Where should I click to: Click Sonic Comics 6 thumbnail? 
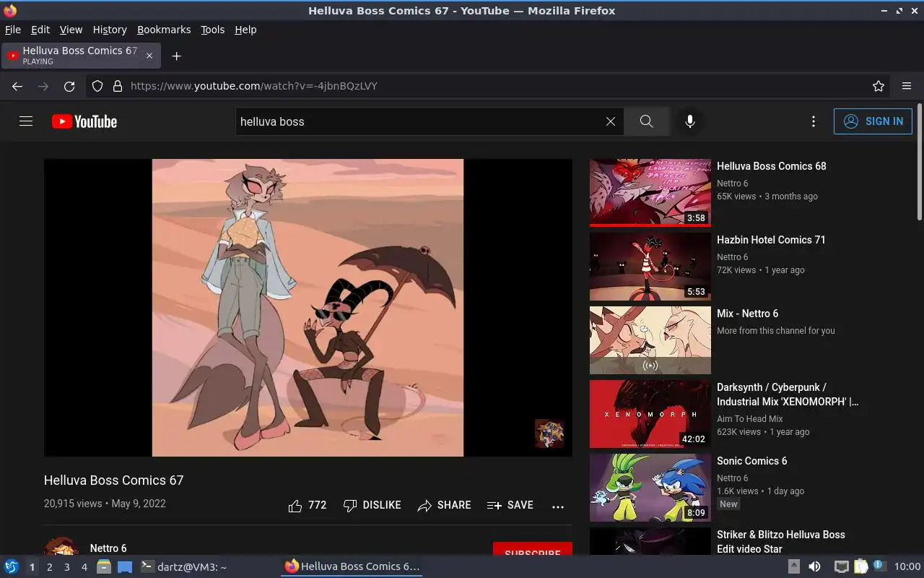coord(650,488)
